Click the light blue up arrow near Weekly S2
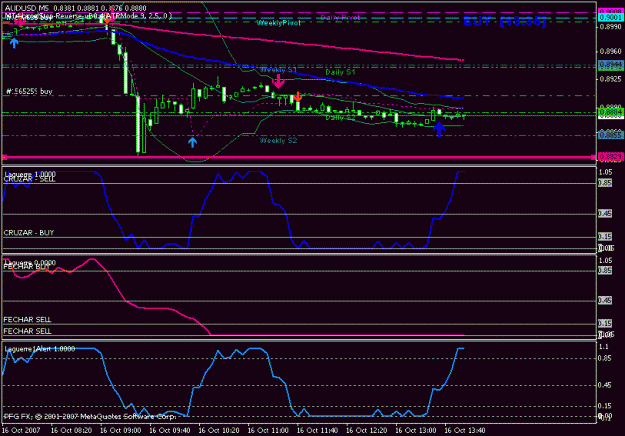 (x=193, y=142)
